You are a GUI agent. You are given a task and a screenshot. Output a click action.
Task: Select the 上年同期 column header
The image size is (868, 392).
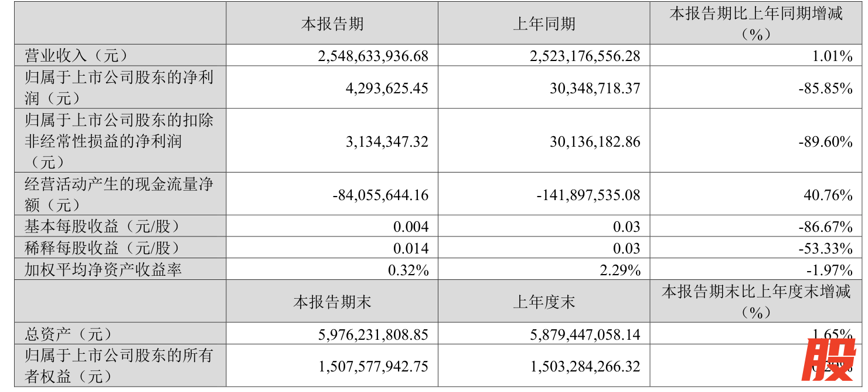coord(544,23)
